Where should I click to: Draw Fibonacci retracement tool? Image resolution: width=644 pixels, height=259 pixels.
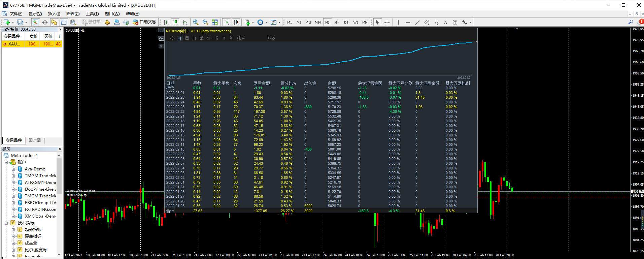[x=436, y=22]
